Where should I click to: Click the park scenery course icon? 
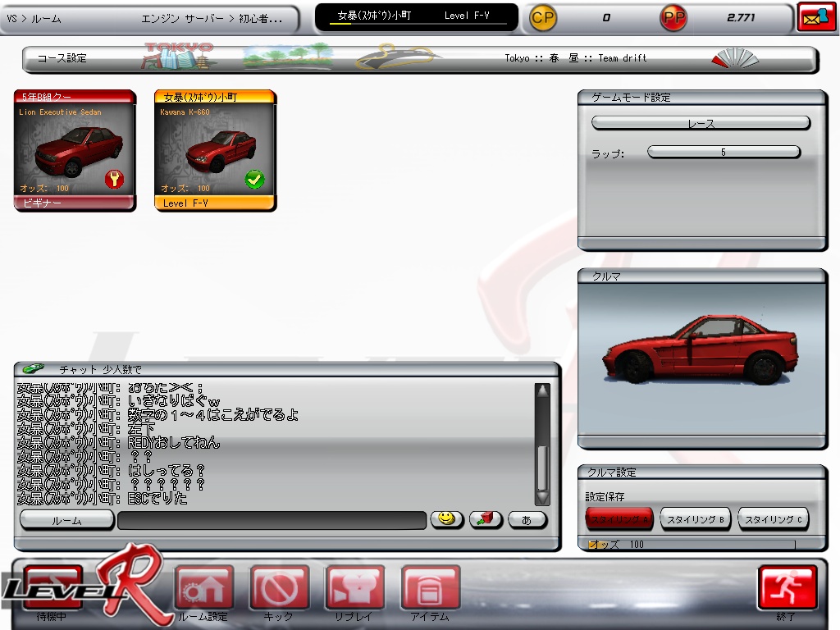(288, 57)
